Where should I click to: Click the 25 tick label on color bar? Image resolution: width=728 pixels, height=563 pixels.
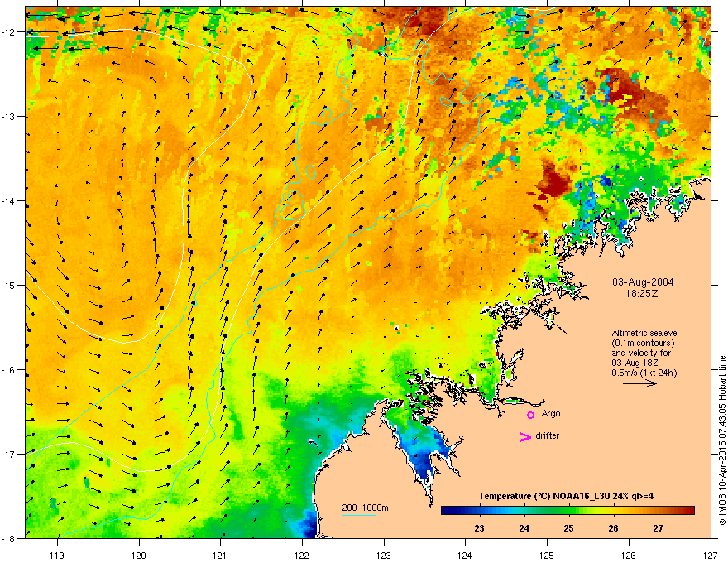(569, 528)
